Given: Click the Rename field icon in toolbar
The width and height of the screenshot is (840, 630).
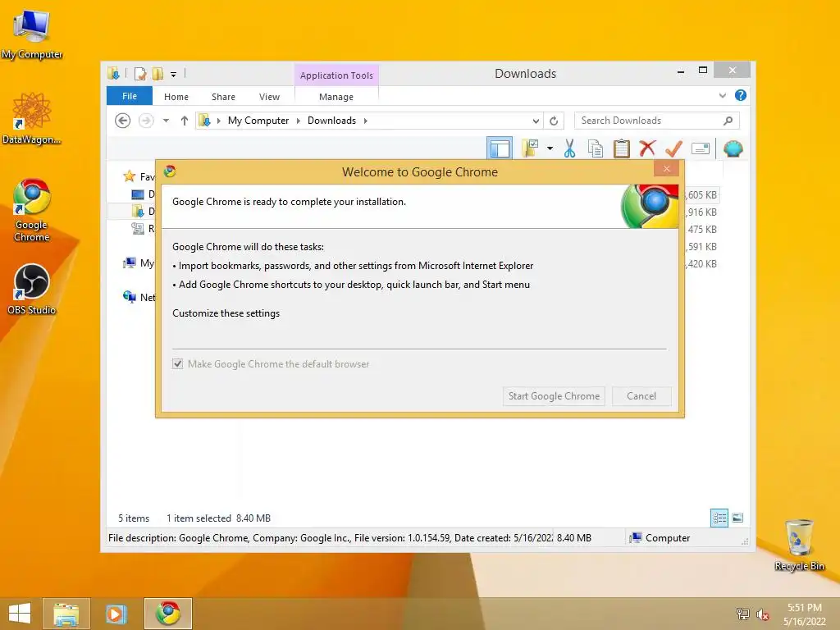Looking at the screenshot, I should pos(701,148).
